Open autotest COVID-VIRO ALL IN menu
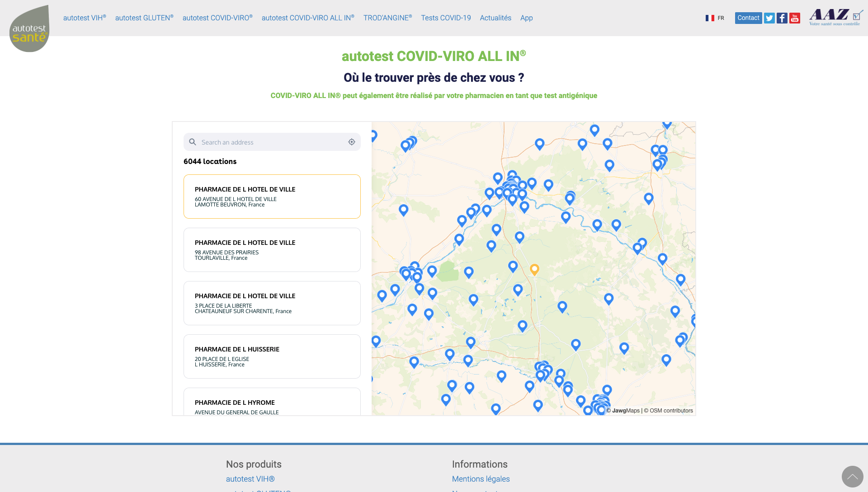 308,18
